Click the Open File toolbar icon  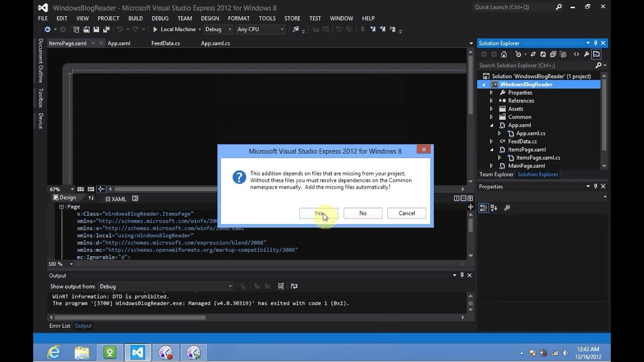[x=87, y=30]
